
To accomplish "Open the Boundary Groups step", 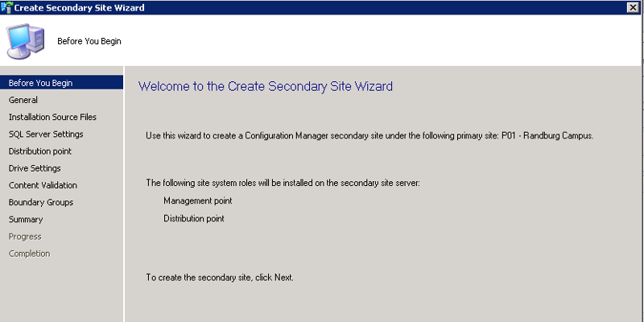I will point(41,203).
